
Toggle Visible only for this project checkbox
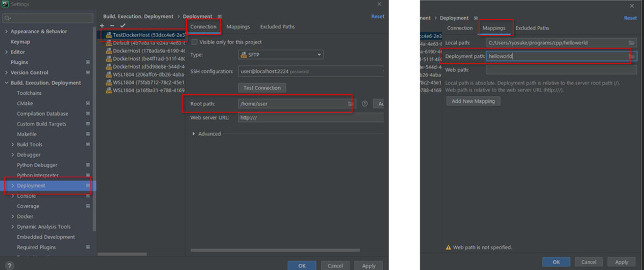click(x=194, y=42)
